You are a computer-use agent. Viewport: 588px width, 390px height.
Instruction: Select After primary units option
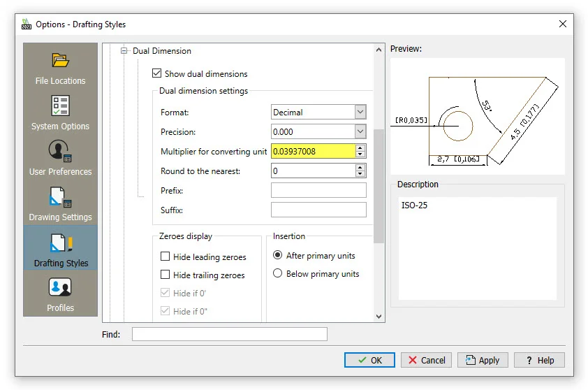click(x=278, y=256)
